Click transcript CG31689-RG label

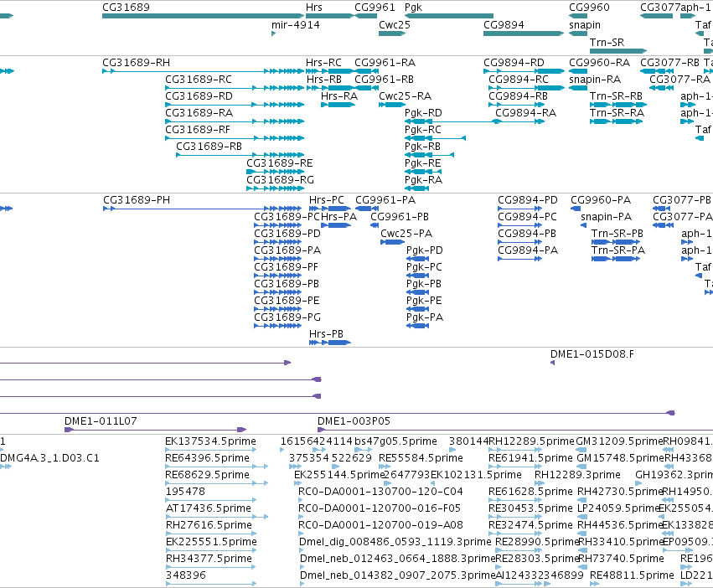point(280,180)
